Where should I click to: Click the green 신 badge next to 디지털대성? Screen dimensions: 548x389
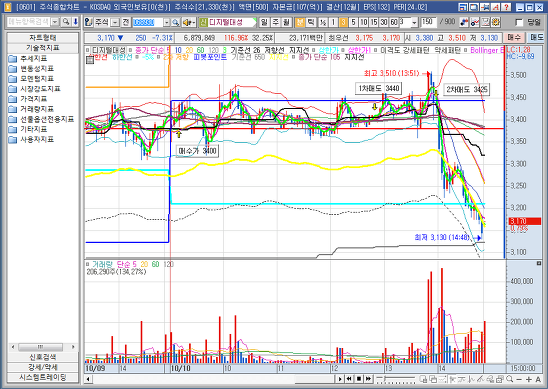point(203,22)
